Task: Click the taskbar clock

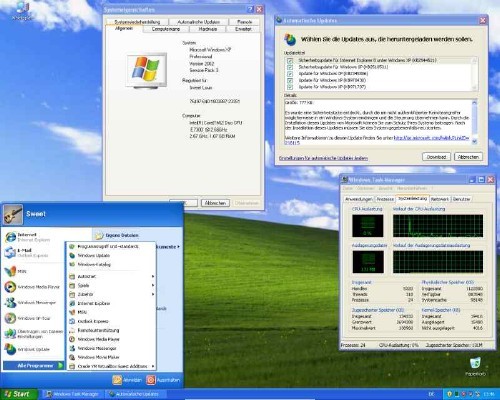Action: (x=489, y=395)
